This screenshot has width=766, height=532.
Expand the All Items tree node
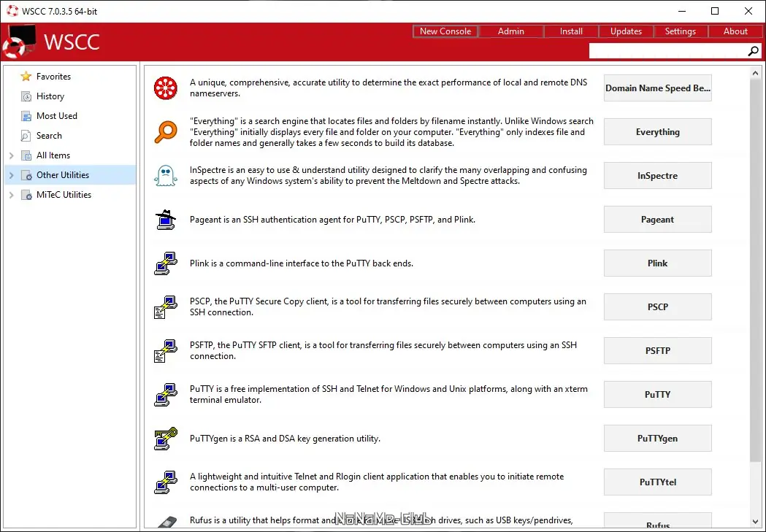(x=12, y=155)
